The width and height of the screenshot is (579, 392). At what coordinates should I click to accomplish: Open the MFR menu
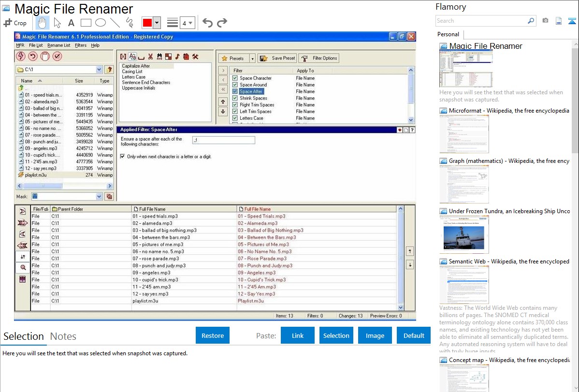(20, 45)
